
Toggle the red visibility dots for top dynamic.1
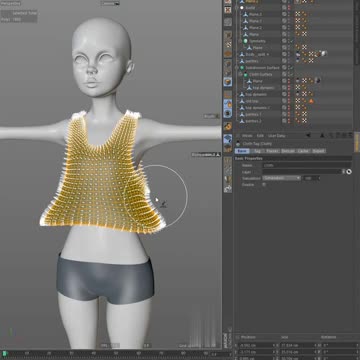click(x=289, y=107)
